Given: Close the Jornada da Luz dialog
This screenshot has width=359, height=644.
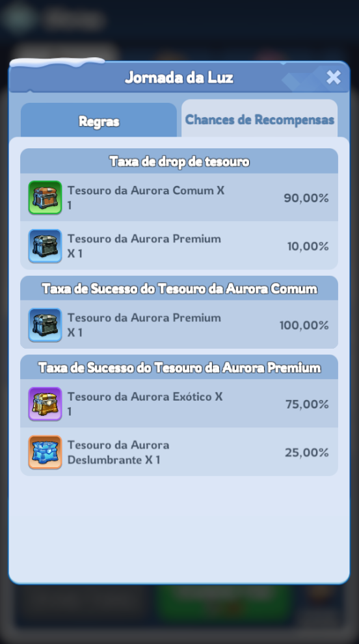Looking at the screenshot, I should click(334, 77).
